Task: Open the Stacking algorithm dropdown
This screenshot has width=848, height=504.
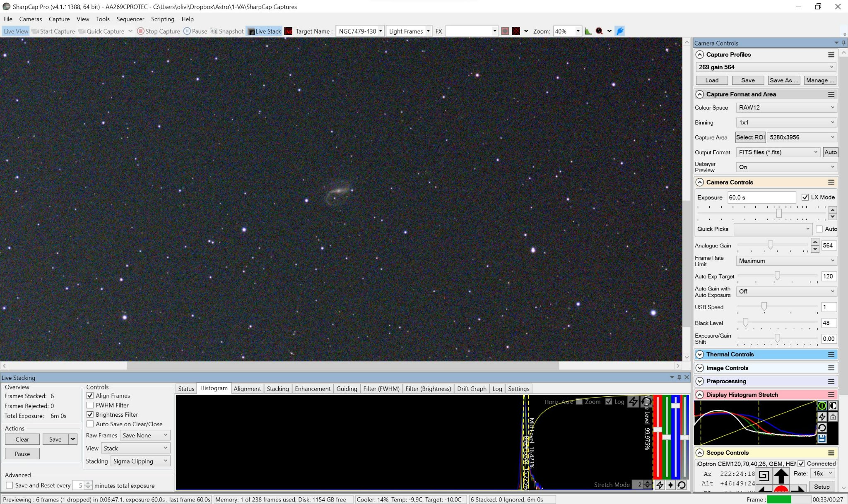Action: point(140,461)
